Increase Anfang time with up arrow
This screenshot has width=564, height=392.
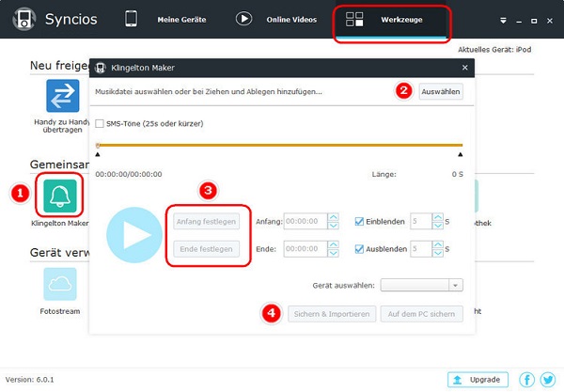334,217
